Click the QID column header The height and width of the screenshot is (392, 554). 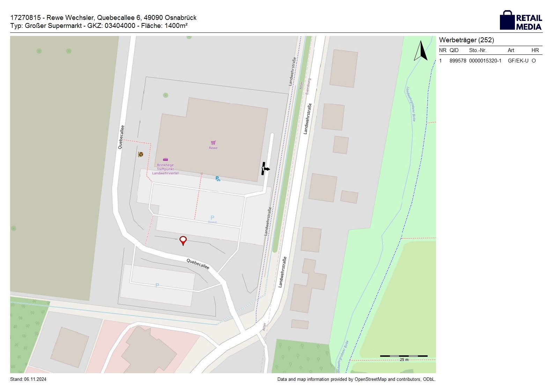click(x=454, y=50)
